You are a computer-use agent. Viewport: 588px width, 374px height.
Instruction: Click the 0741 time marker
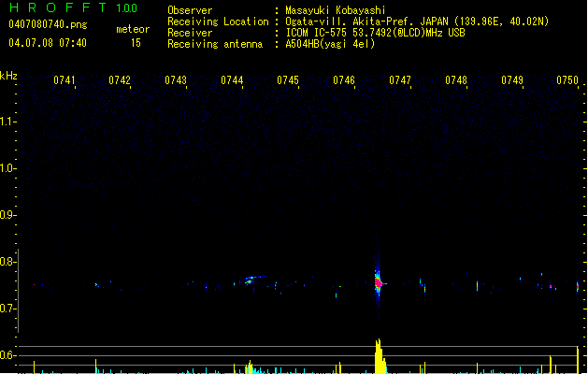point(65,80)
